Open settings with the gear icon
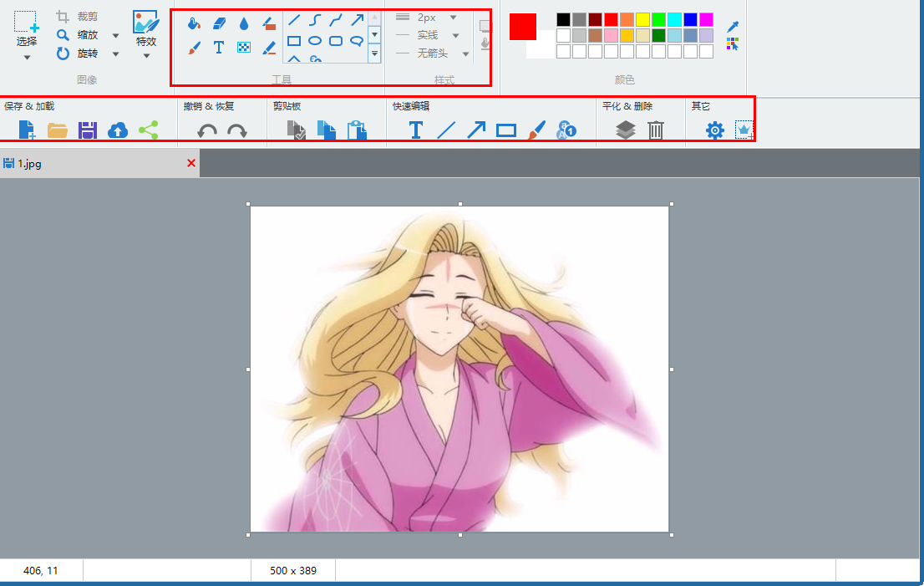Screen dimensions: 924x586 715,130
